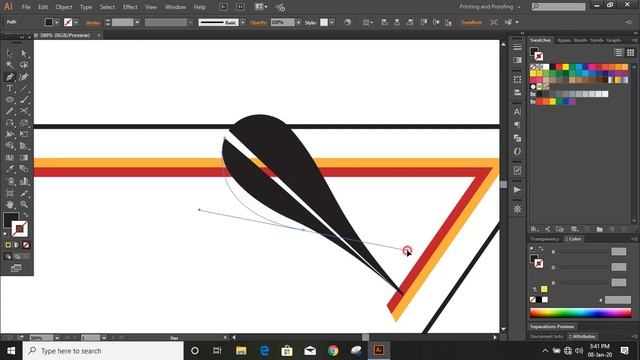Select the Column Graph tool
This screenshot has height=360, width=640.
click(24, 181)
